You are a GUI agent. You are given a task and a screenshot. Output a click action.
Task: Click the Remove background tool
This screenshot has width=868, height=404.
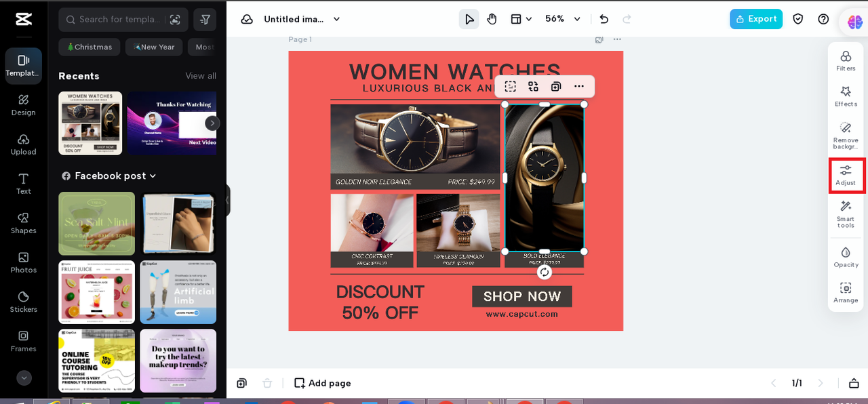click(x=846, y=136)
